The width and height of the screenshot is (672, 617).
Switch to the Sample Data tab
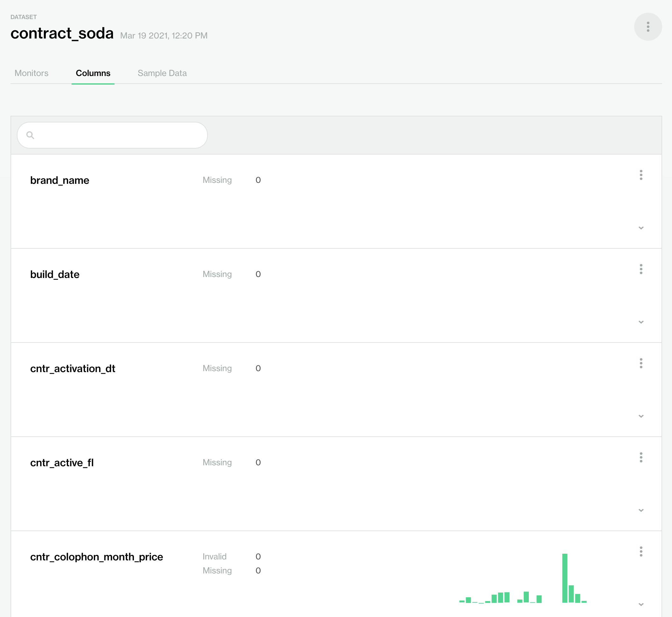click(162, 73)
